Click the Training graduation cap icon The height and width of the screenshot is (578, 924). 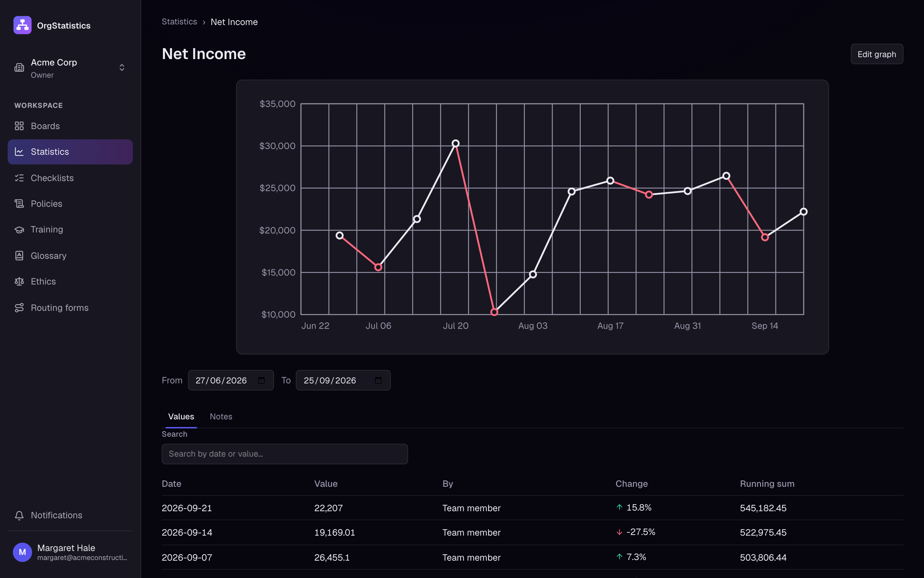[19, 229]
